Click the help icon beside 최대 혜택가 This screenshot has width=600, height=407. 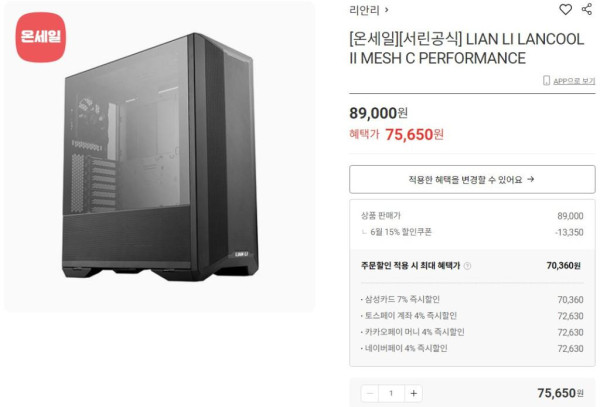(467, 266)
